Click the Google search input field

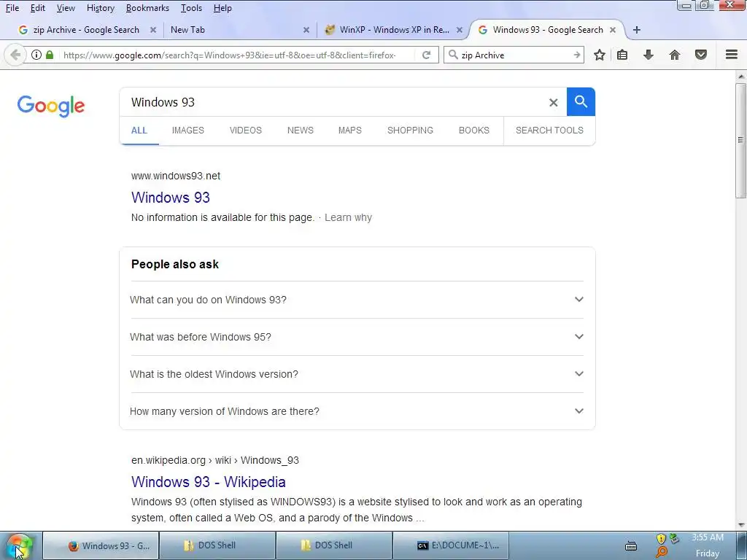(333, 102)
